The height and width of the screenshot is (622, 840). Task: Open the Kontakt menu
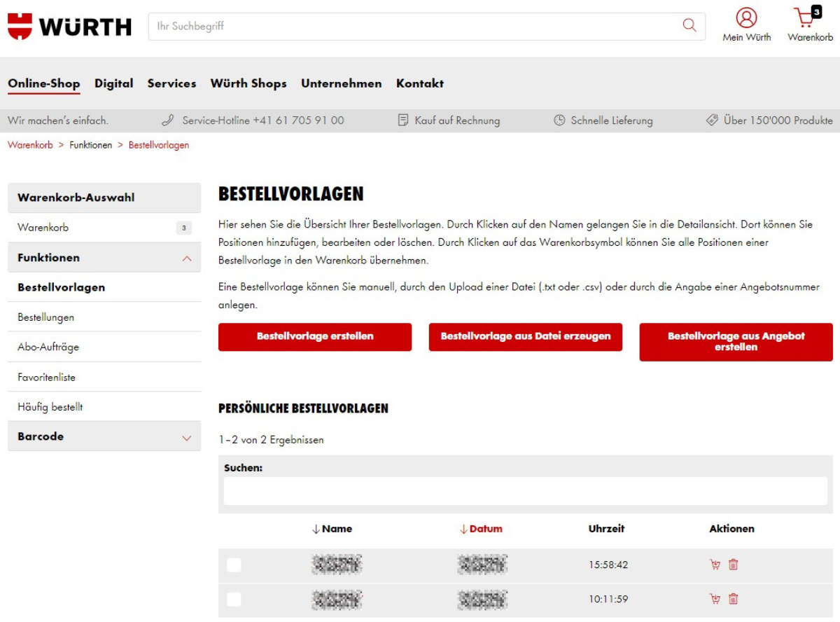coord(420,83)
